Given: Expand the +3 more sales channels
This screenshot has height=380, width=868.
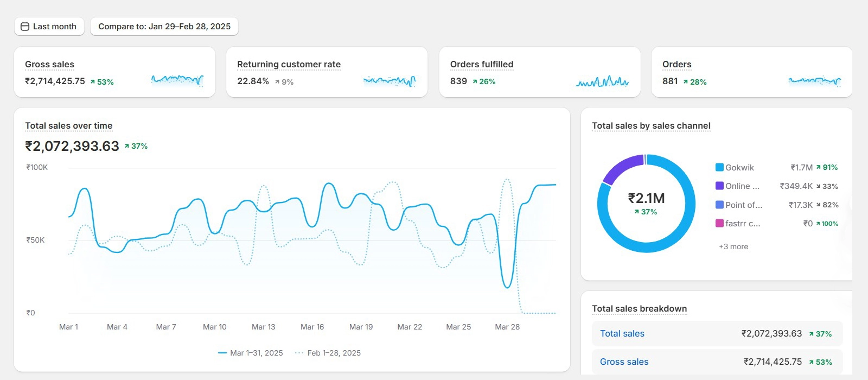Looking at the screenshot, I should [x=733, y=246].
